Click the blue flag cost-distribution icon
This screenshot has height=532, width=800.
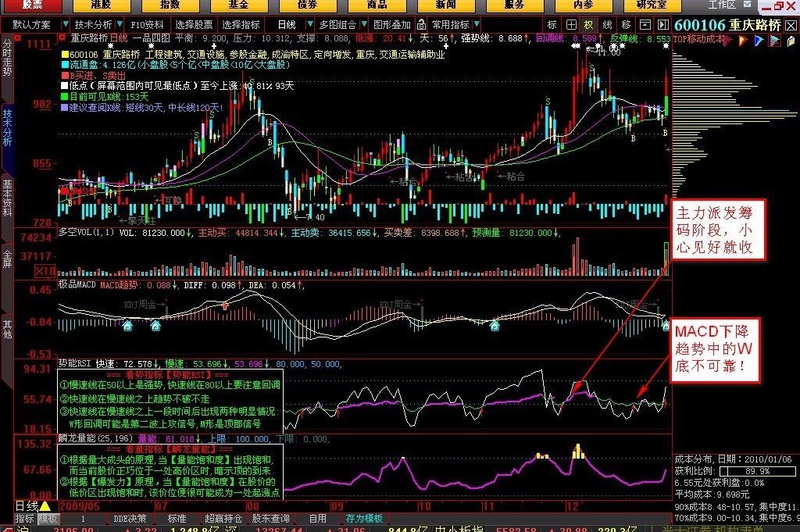pyautogui.click(x=759, y=41)
